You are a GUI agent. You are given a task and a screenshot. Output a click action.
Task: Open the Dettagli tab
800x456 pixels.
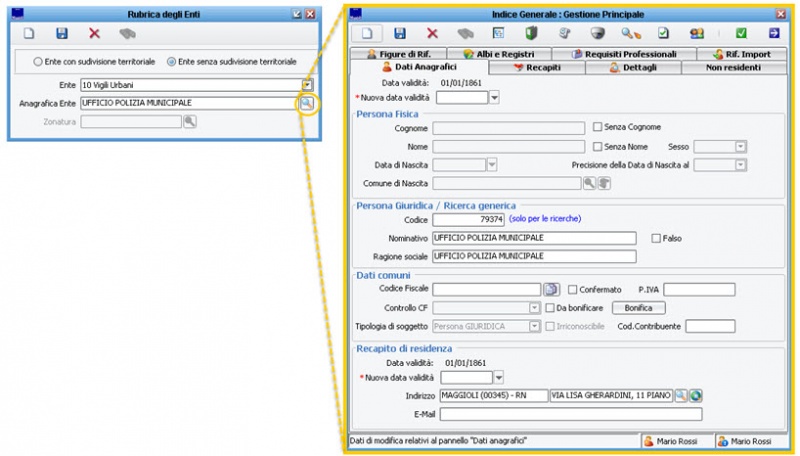[633, 67]
